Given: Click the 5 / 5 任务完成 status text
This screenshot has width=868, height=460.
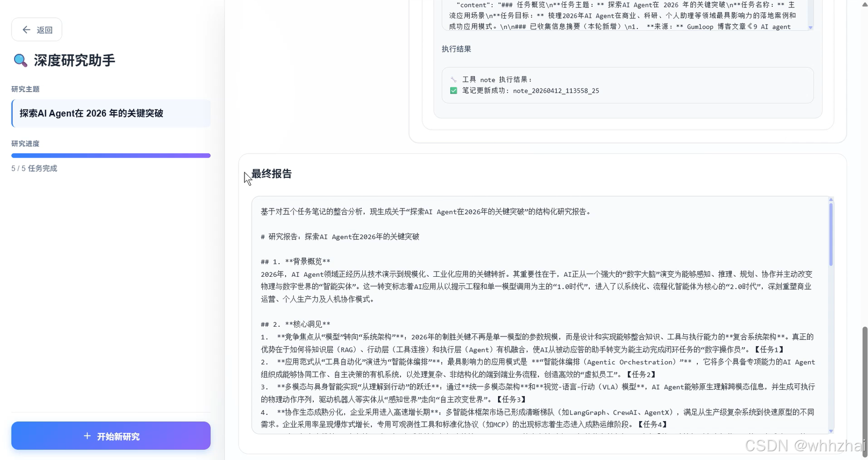Looking at the screenshot, I should 34,168.
